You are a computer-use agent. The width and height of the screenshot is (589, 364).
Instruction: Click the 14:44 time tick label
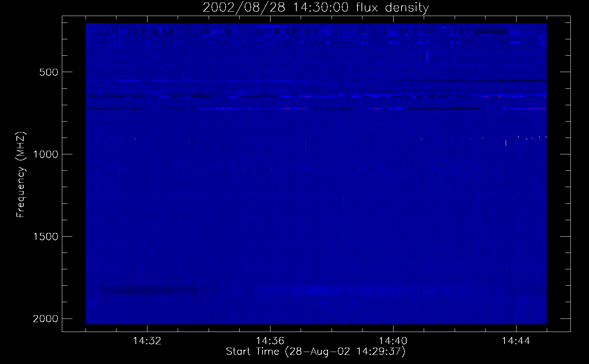pyautogui.click(x=516, y=341)
